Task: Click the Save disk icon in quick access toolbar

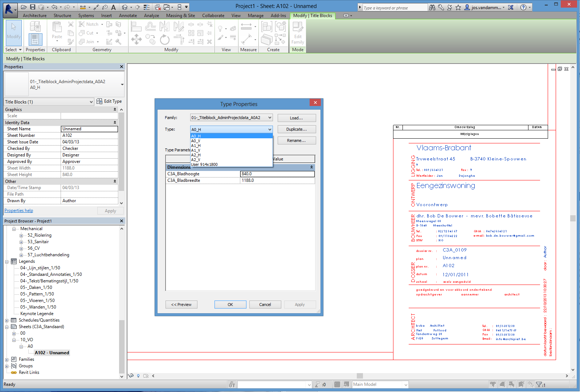Action: click(x=33, y=7)
